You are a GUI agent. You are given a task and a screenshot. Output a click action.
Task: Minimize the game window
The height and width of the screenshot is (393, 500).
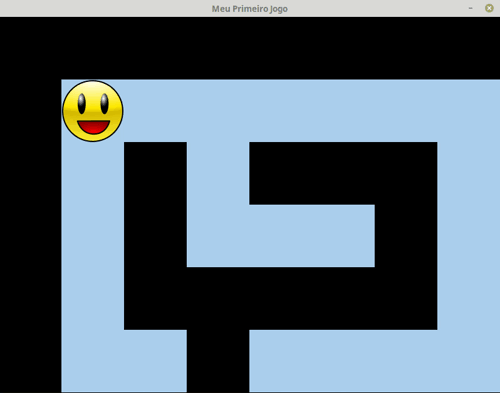click(470, 8)
